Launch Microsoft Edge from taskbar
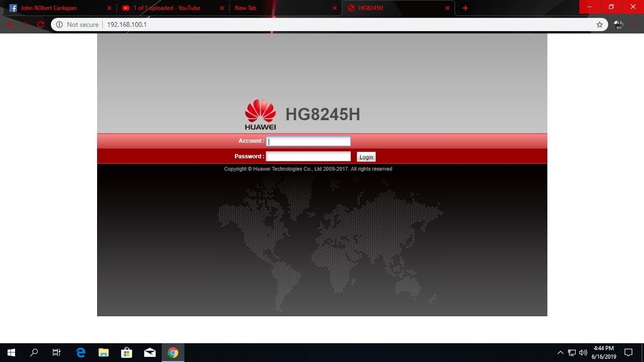This screenshot has width=644, height=362. [80, 352]
